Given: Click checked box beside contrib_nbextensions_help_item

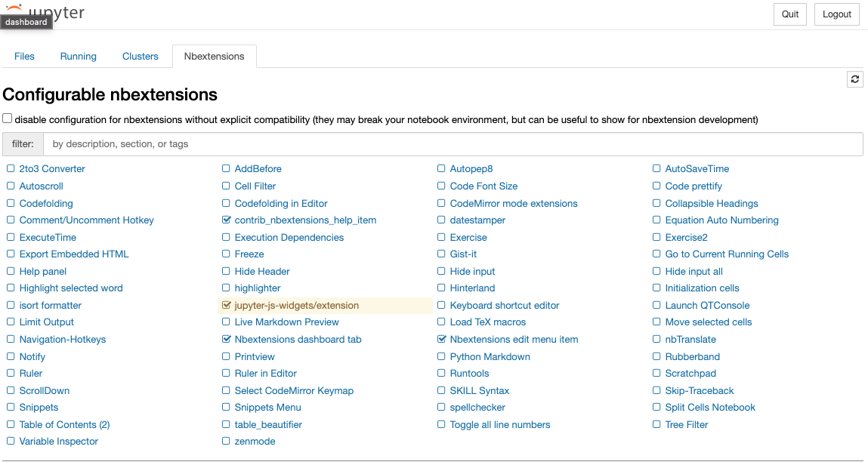Looking at the screenshot, I should tap(226, 220).
